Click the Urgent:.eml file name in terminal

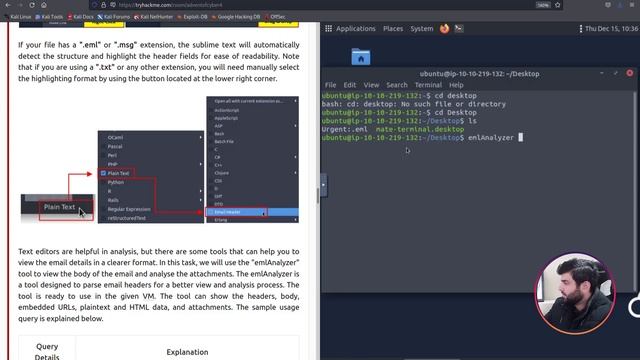(x=344, y=129)
